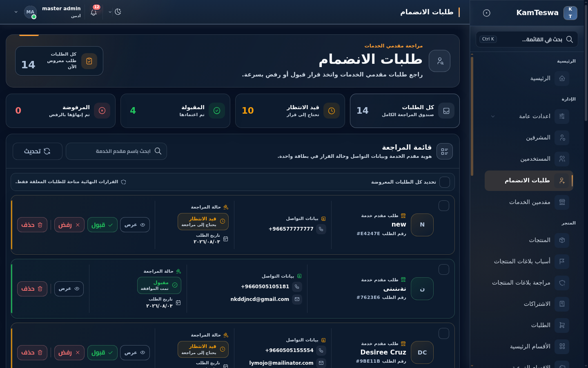Screen dimensions: 588x368
Task: Click the home icon for الرئيسية
Action: (562, 79)
